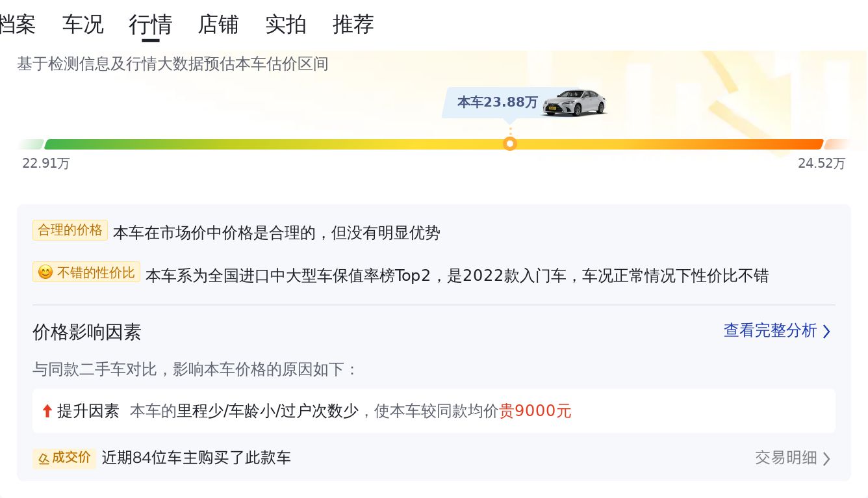Select the 行情 tab
The width and height of the screenshot is (868, 498).
point(150,25)
